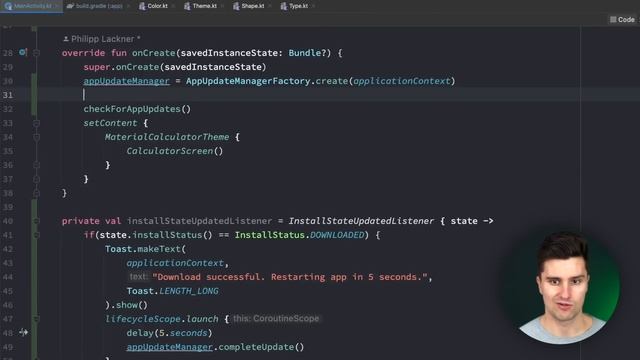
Task: Collapse the lifecycleScope.launch block at line 47
Action: tap(36, 319)
